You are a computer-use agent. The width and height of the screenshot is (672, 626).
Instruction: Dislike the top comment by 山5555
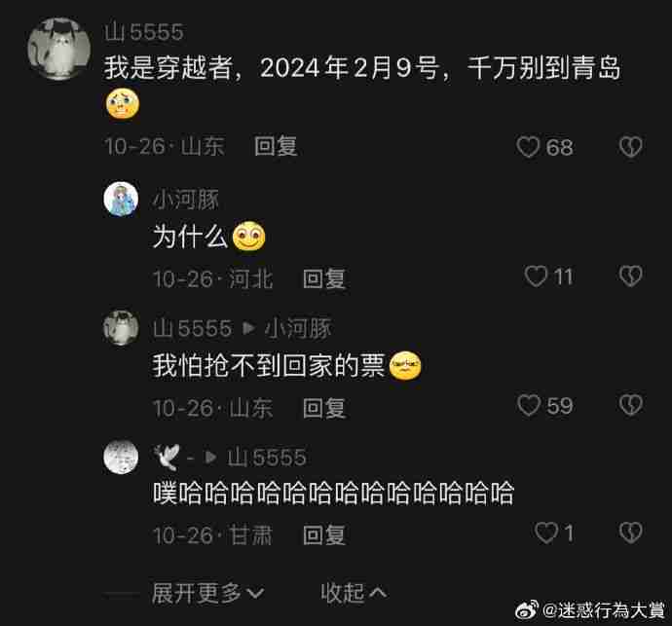point(630,147)
